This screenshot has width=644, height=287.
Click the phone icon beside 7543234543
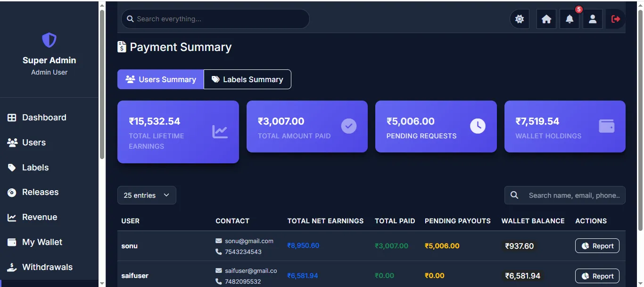pyautogui.click(x=219, y=252)
